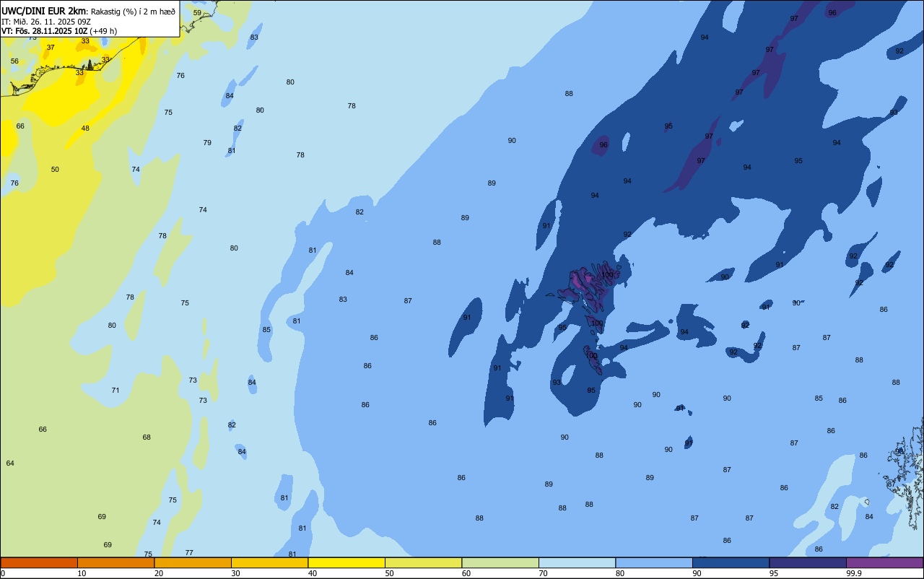Pick the navy 95–99.9 legend swatch
The height and width of the screenshot is (579, 924).
coord(808,562)
